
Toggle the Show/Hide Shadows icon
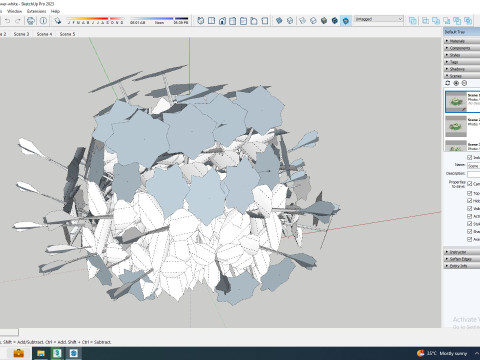[58, 21]
